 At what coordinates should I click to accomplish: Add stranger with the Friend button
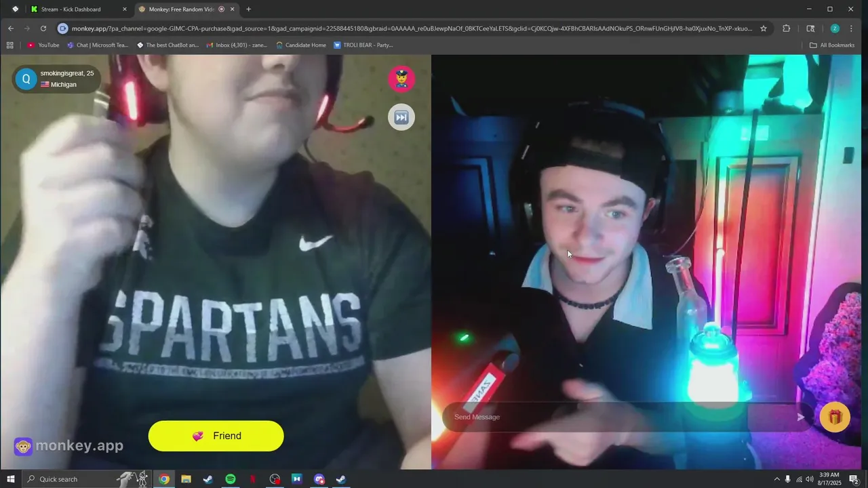pyautogui.click(x=216, y=436)
